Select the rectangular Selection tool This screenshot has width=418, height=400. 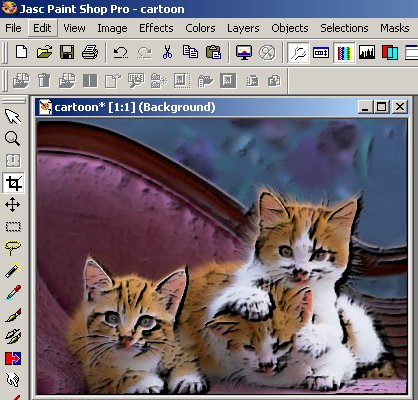[13, 227]
